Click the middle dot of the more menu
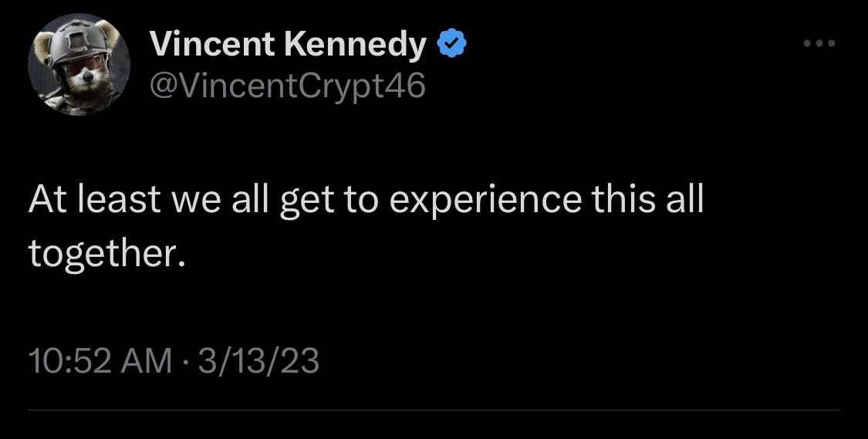868x439 pixels. point(819,43)
